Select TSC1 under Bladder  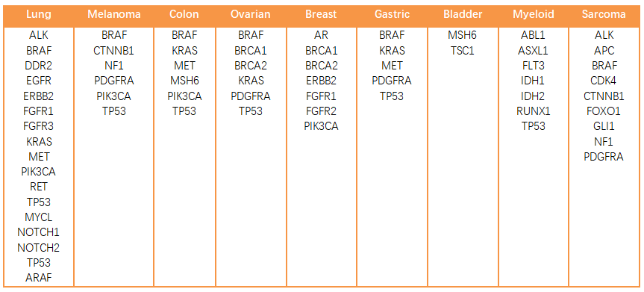point(463,51)
